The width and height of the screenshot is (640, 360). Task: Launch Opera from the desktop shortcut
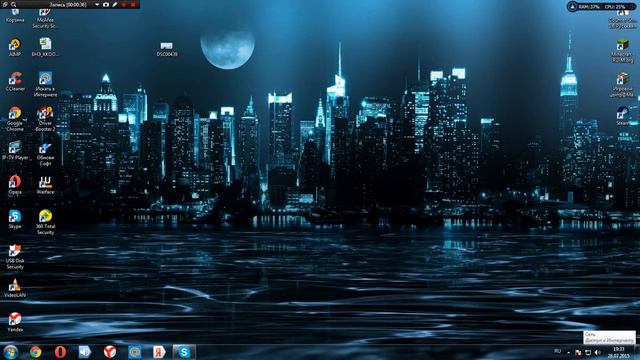click(x=15, y=185)
